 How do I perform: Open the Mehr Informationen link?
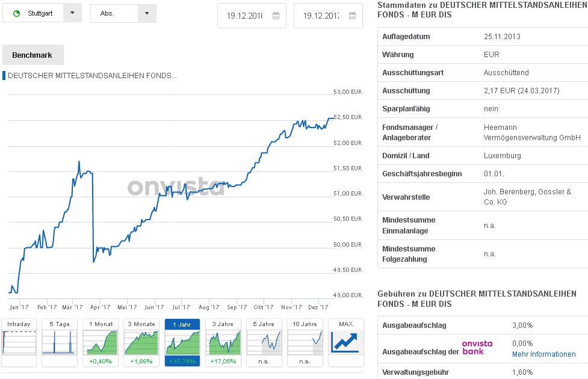coord(543,354)
